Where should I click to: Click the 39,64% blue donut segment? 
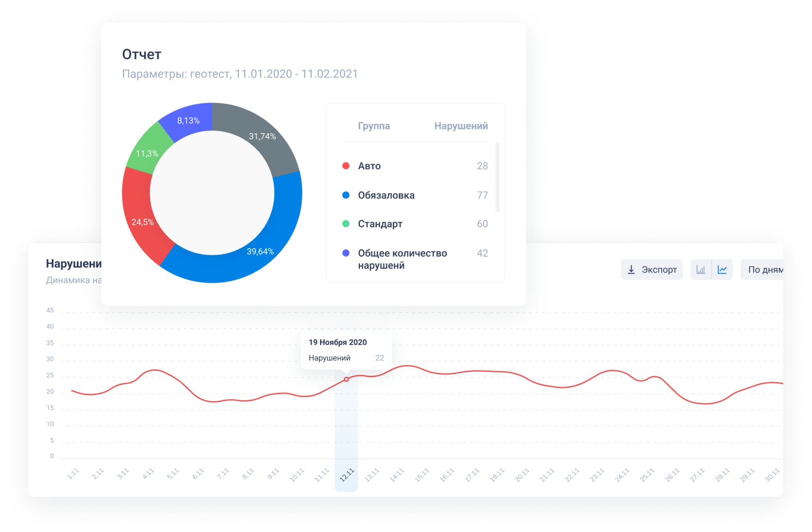[260, 252]
